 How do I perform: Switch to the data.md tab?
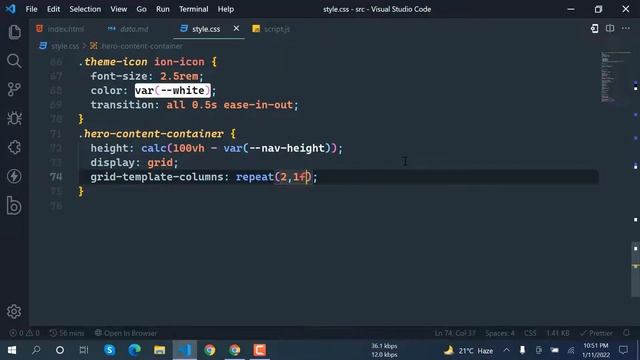tap(128, 29)
